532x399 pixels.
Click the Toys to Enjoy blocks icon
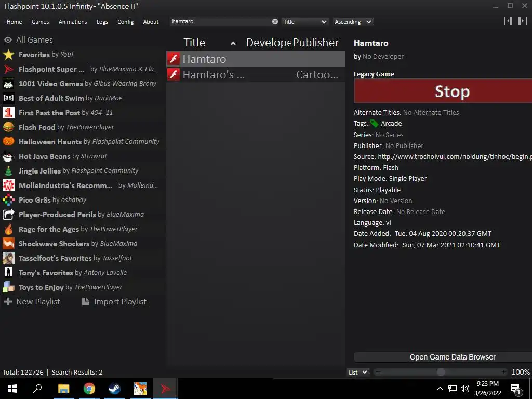(x=8, y=287)
